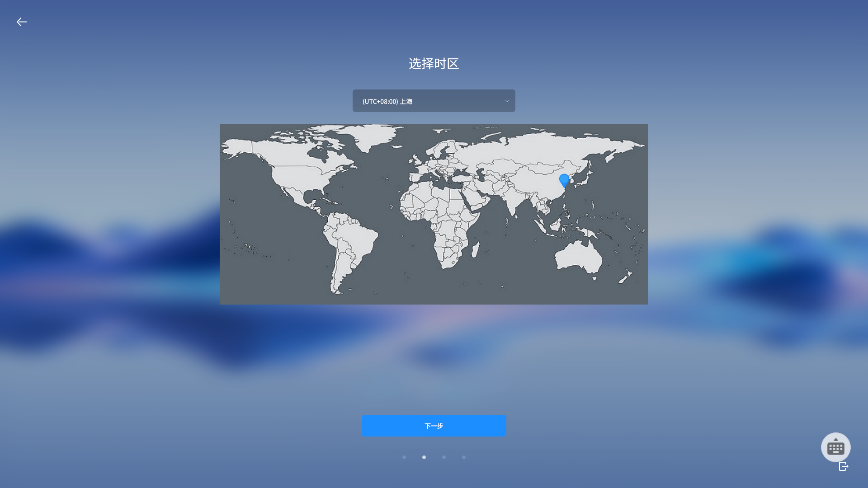This screenshot has width=868, height=488.
Task: Select the third page indicator dot
Action: click(444, 457)
